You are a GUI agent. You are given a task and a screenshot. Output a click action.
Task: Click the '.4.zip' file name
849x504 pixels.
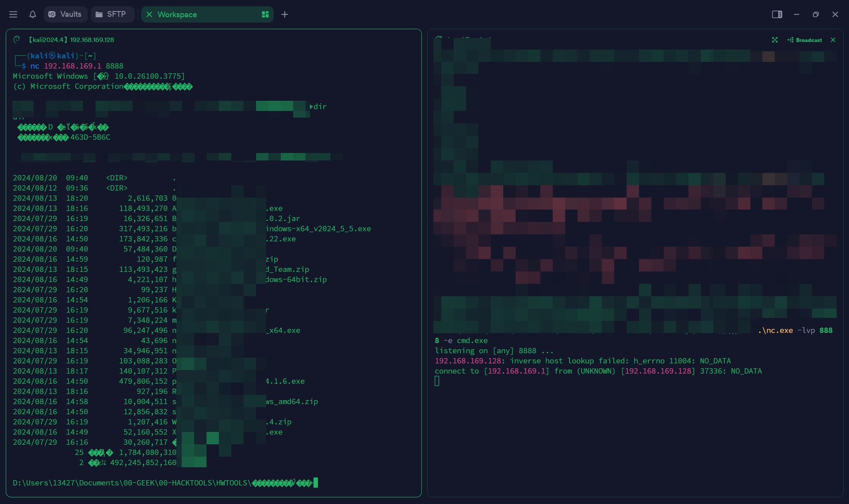(279, 422)
